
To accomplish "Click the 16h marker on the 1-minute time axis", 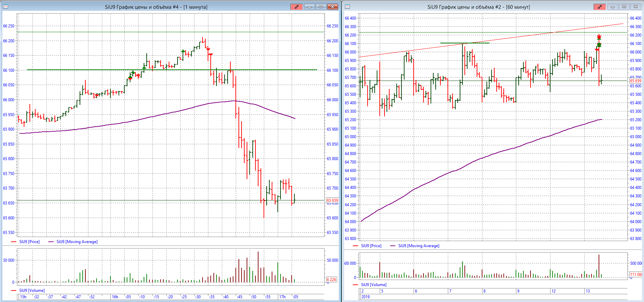I will coord(115,297).
